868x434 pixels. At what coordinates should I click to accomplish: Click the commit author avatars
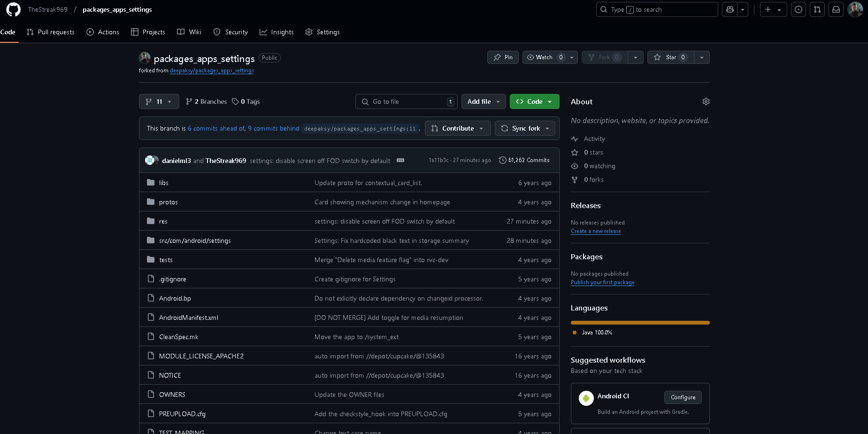coord(152,160)
